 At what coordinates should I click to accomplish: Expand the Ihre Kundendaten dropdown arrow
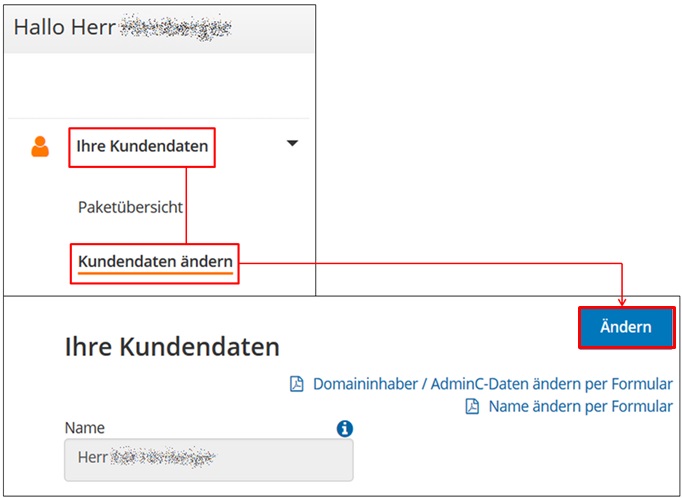click(x=293, y=143)
